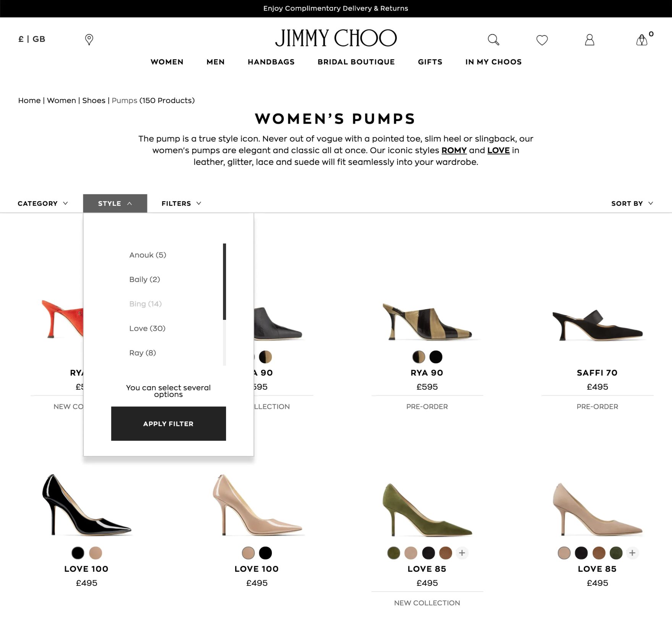Image resolution: width=672 pixels, height=642 pixels.
Task: Choose black swatch under Rya 90
Action: 436,357
